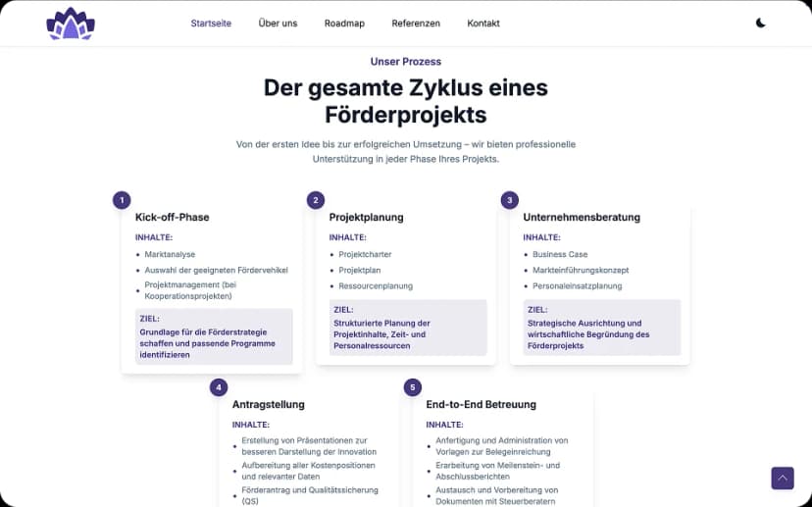Screen dimensions: 812x507
Task: Click Aufbereitung aller Kostenpositionen item
Action: (308, 471)
